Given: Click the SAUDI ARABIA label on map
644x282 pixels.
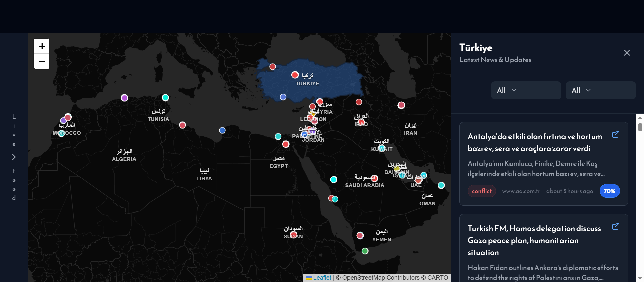Looking at the screenshot, I should click(365, 185).
